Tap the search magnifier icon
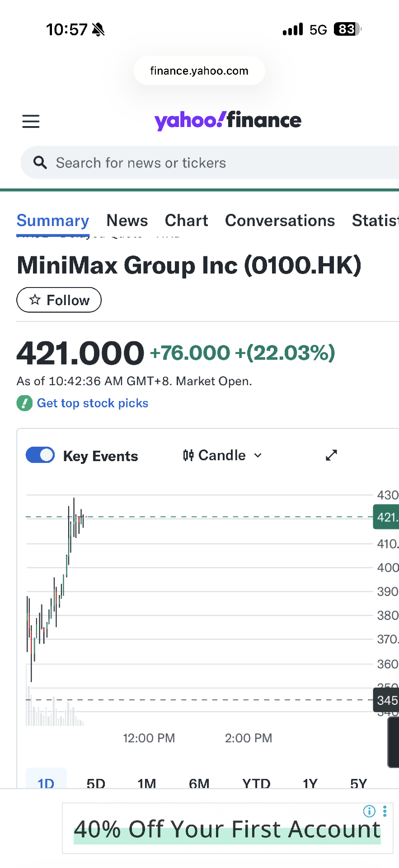The width and height of the screenshot is (399, 868). point(40,163)
